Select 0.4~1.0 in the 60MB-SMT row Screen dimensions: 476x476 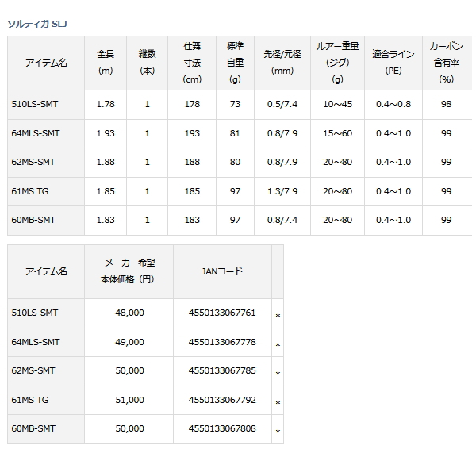click(x=393, y=220)
